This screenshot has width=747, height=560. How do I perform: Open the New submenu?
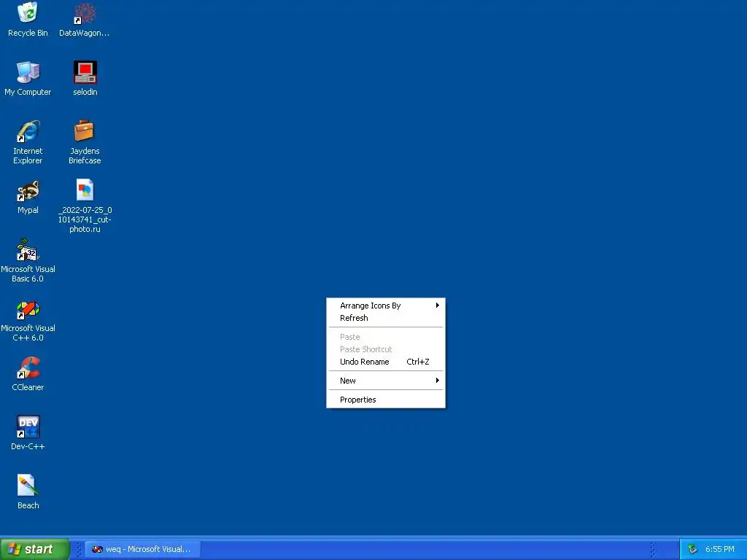point(386,381)
